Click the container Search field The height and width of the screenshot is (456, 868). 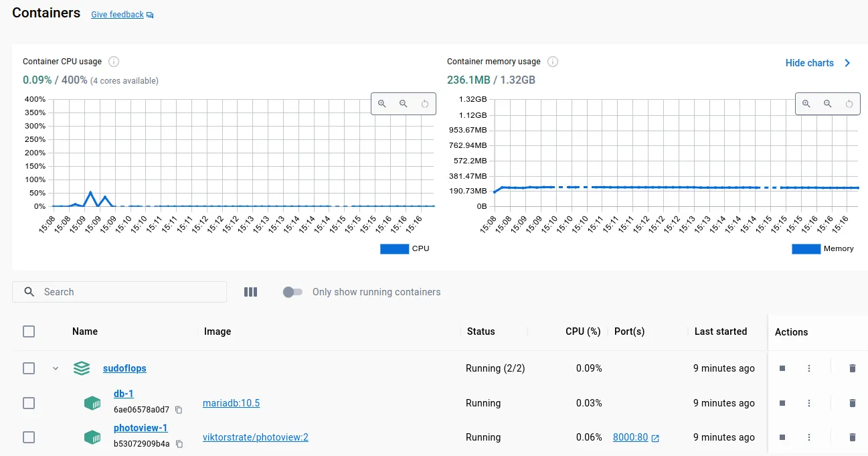point(127,292)
